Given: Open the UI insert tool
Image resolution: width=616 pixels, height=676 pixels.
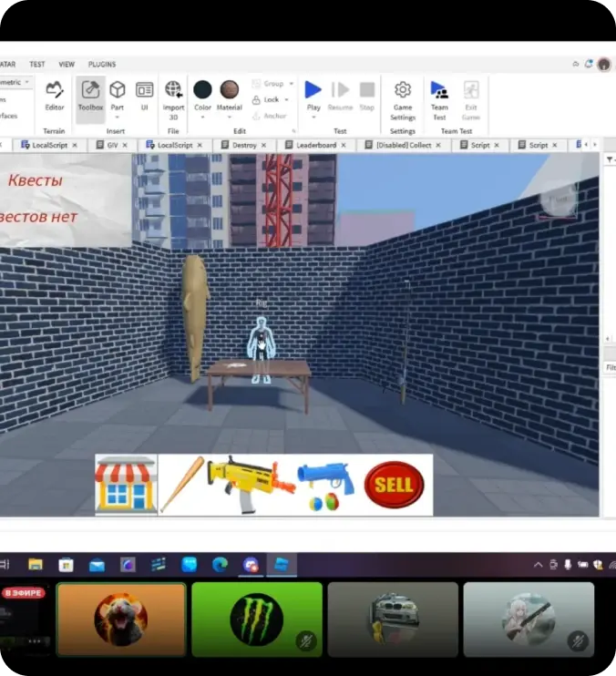Looking at the screenshot, I should coord(144,96).
